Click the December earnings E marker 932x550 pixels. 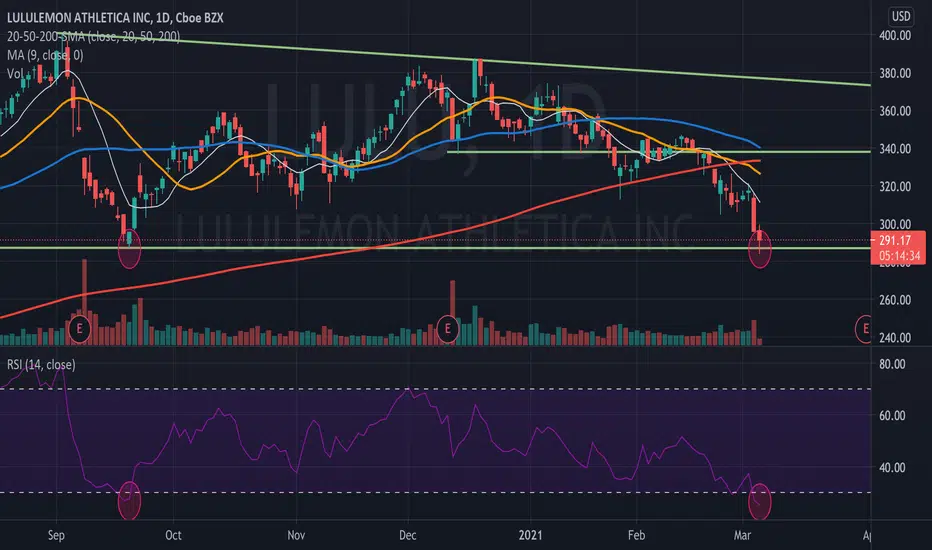448,329
